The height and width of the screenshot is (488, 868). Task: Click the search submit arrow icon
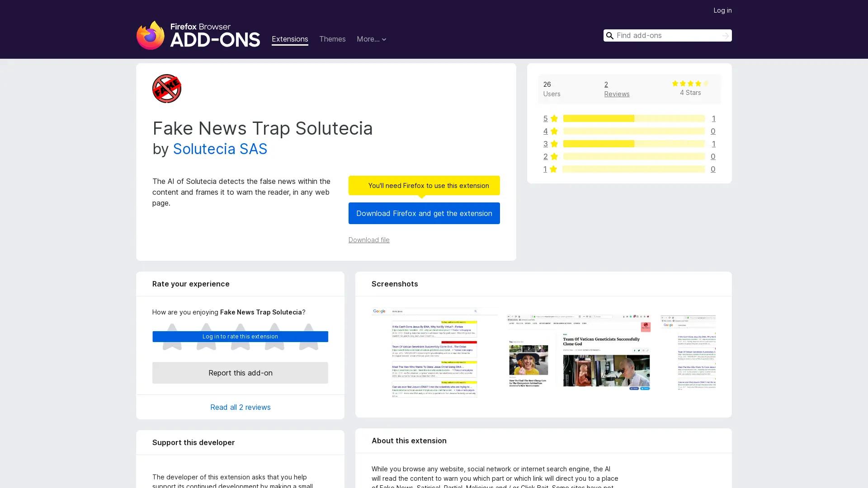point(725,35)
